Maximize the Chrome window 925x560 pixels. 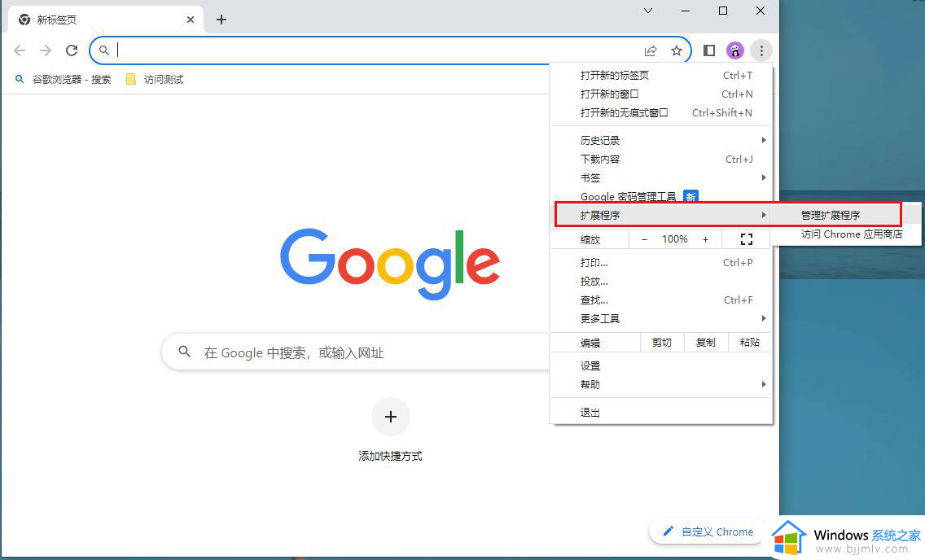[x=723, y=11]
